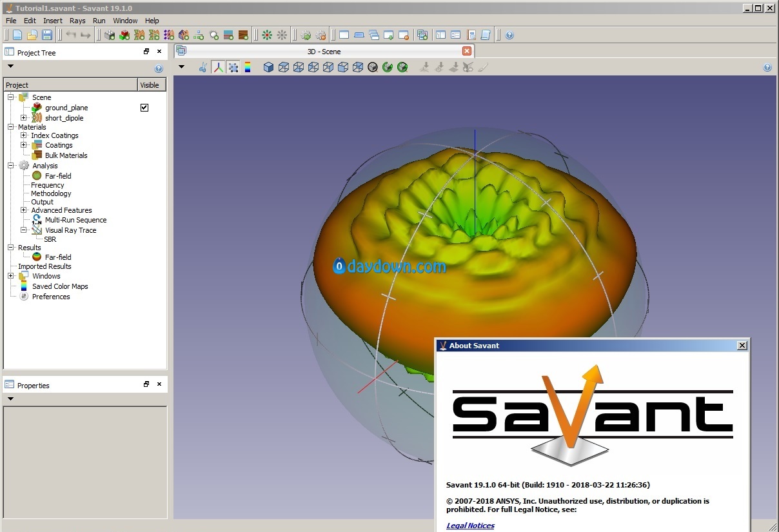Expand the short_dipole node
The image size is (779, 532).
(x=24, y=118)
